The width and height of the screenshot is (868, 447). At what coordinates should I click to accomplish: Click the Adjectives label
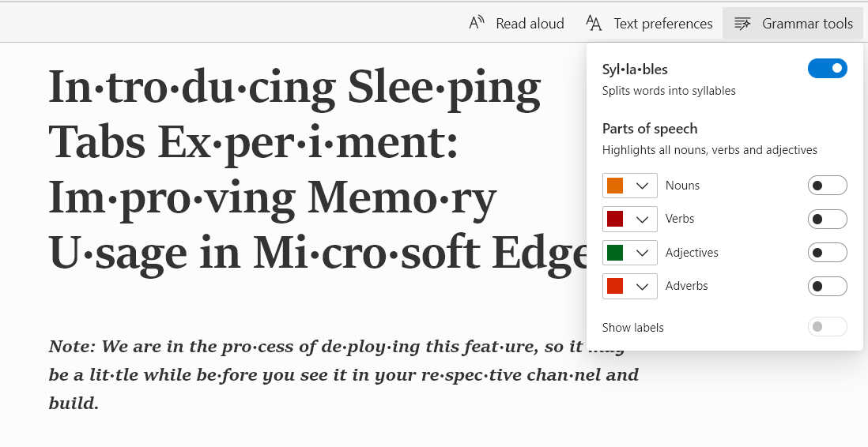click(692, 252)
